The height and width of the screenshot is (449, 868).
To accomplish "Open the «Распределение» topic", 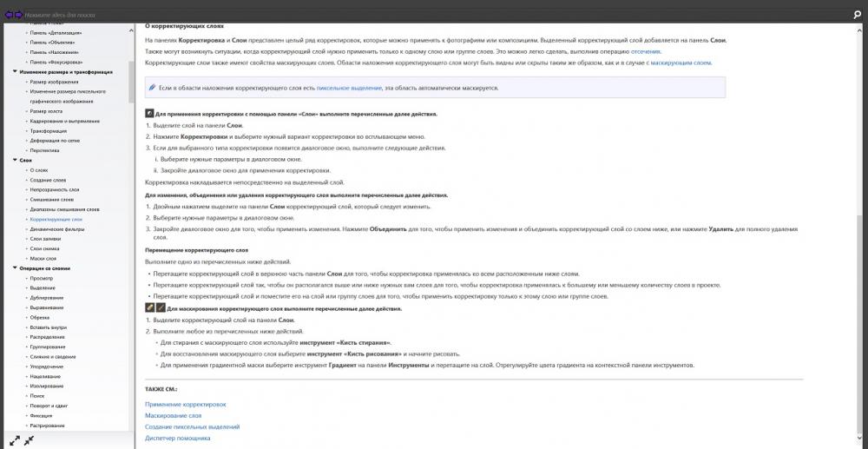I will click(x=47, y=337).
